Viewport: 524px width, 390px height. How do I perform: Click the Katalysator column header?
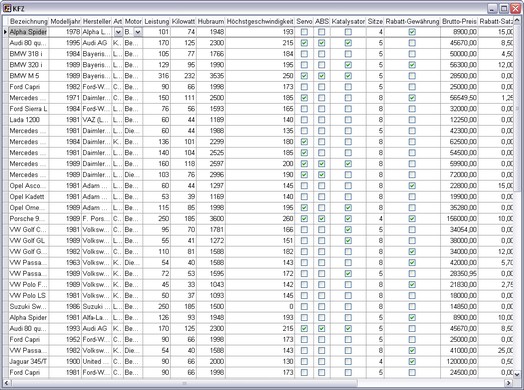[x=348, y=21]
